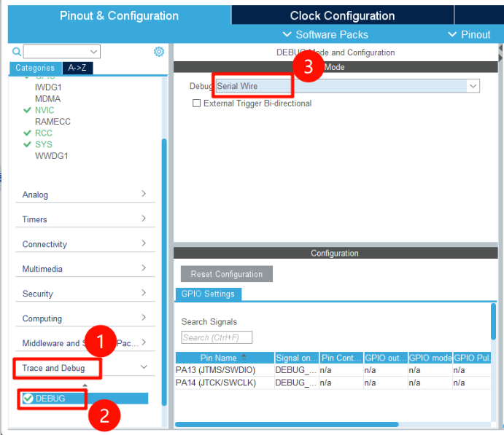
Task: Select RAMECC in the peripheral list
Action: (53, 122)
